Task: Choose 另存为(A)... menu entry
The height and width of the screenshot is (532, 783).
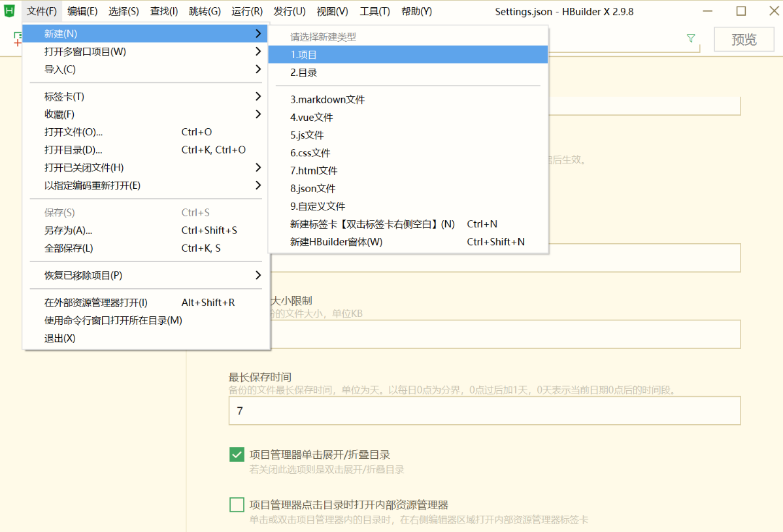Action: (x=146, y=230)
